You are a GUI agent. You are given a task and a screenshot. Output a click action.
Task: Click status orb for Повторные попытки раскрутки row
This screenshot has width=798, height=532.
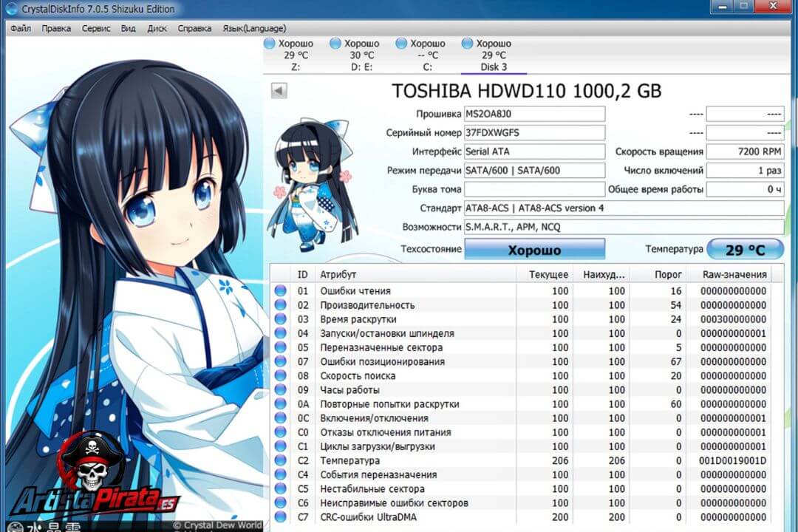[x=281, y=403]
